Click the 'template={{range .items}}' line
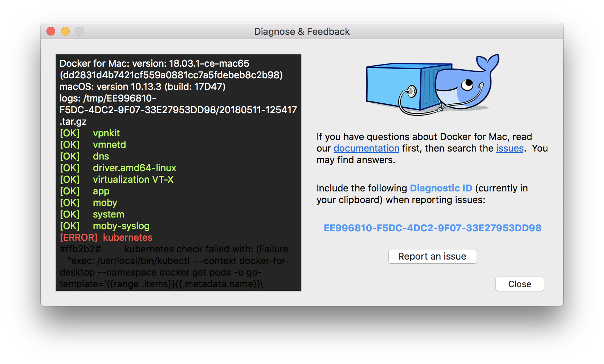Image resolution: width=604 pixels, height=364 pixels. click(162, 284)
